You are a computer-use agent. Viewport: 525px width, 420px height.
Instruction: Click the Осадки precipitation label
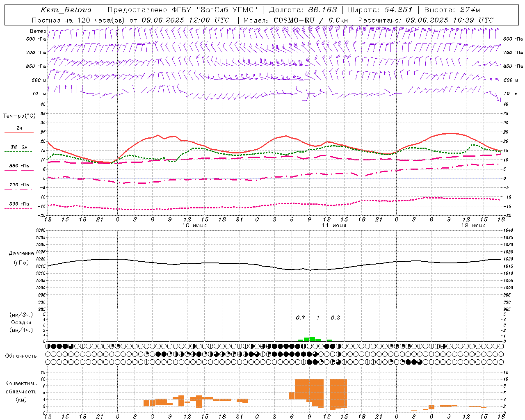[21, 322]
